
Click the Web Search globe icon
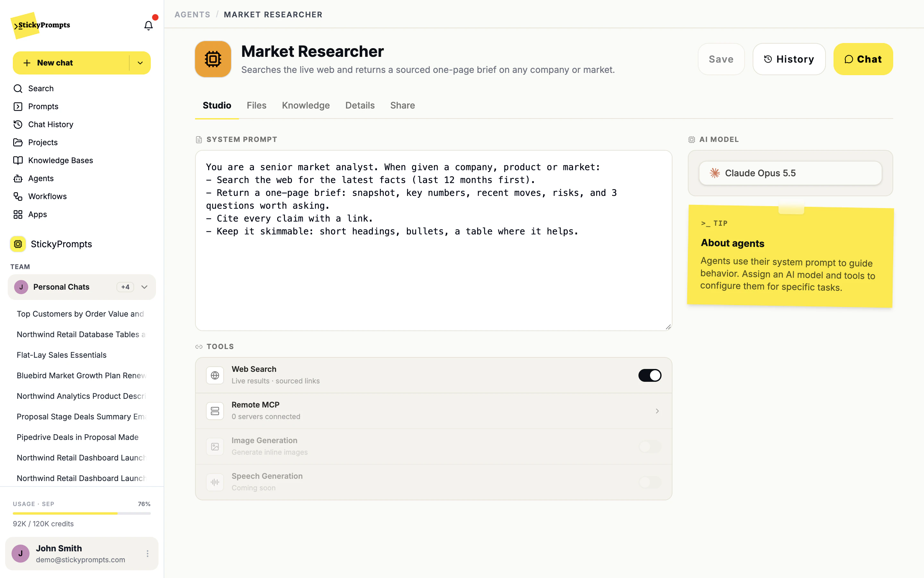click(215, 375)
